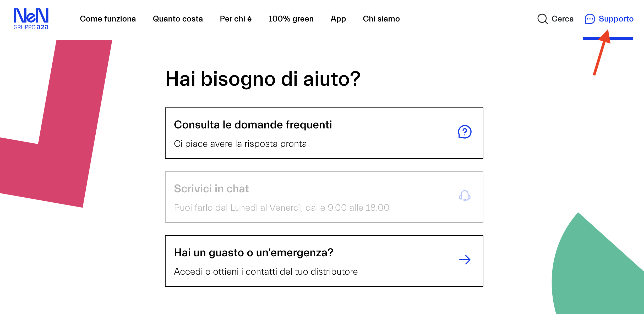Click Ci piace avere la risposta pronta
The image size is (644, 314).
pyautogui.click(x=240, y=144)
